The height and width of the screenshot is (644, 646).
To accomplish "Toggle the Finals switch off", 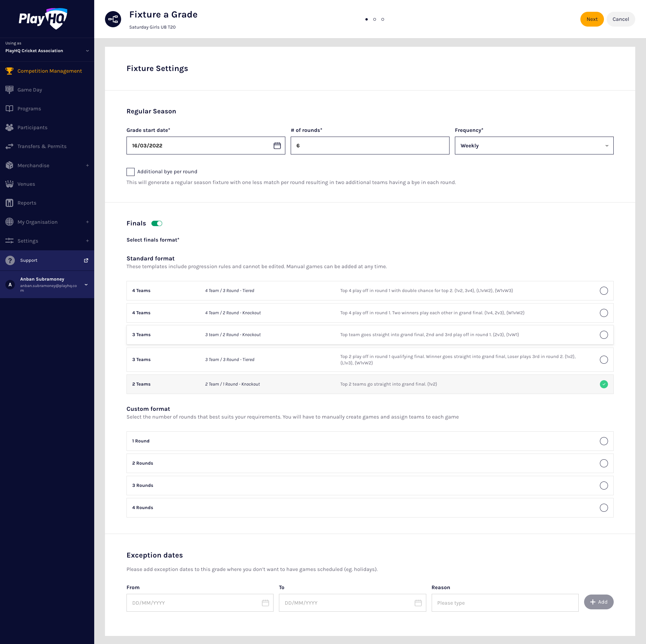I will pyautogui.click(x=157, y=223).
